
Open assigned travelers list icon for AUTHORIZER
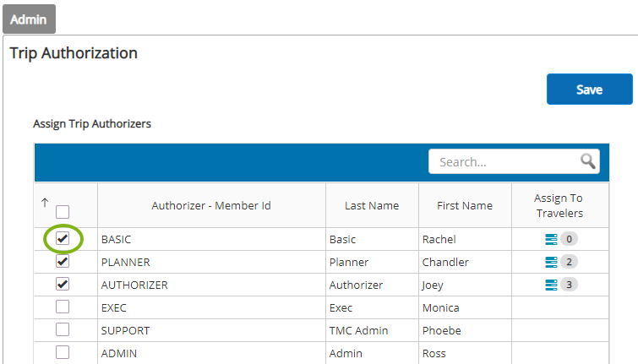point(551,285)
